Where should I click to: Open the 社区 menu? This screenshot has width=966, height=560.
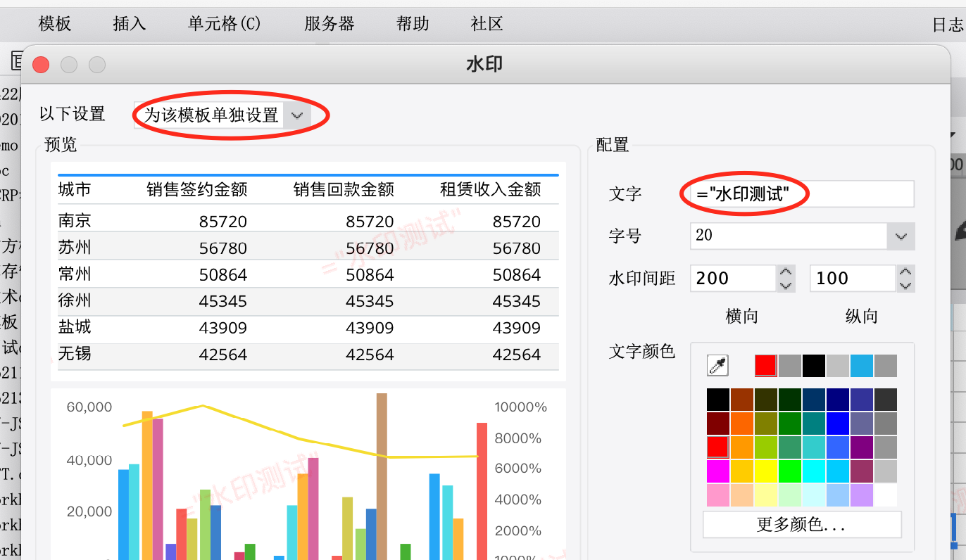click(x=487, y=23)
